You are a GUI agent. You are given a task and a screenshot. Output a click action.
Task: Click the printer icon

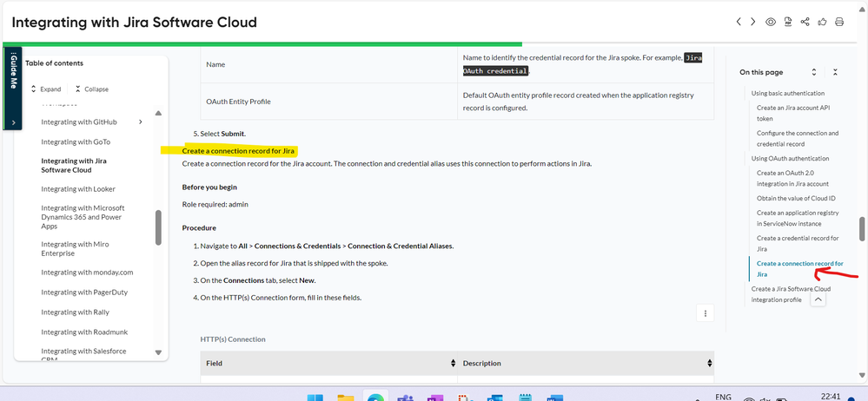(839, 22)
